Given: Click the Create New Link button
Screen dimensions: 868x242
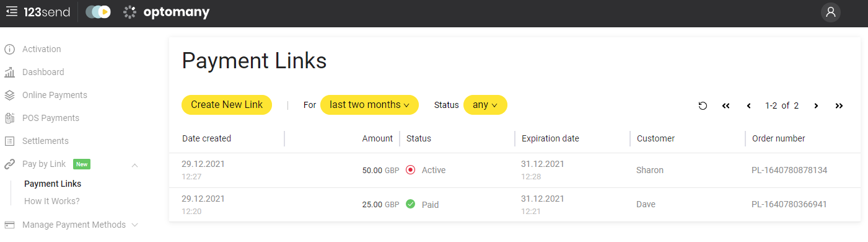Looking at the screenshot, I should click(x=227, y=105).
